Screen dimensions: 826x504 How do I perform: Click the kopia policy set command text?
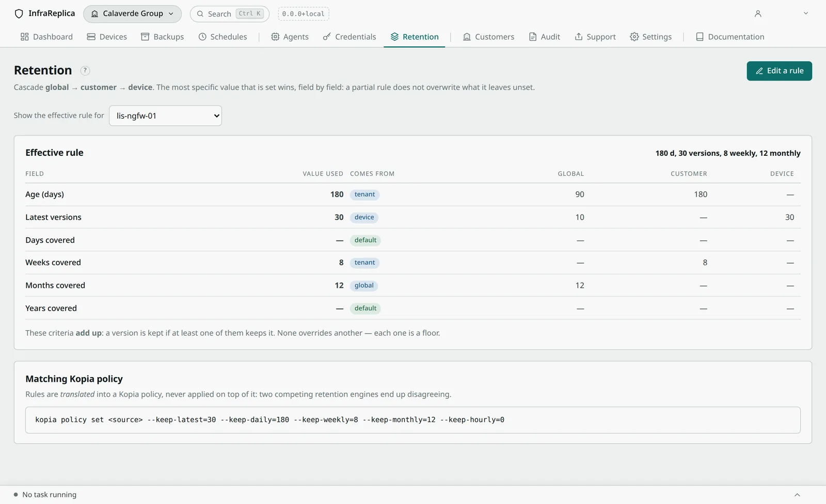(269, 420)
